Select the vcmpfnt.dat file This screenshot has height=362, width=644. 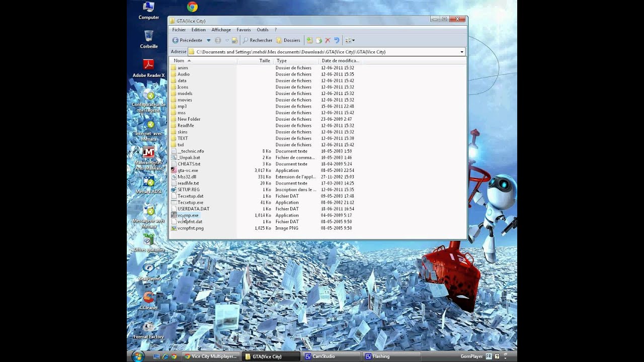coord(187,222)
